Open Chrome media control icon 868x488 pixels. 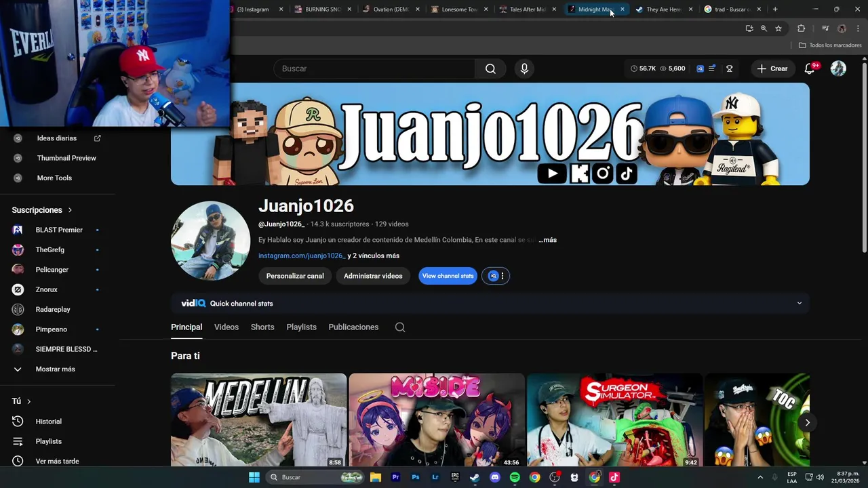coord(825,28)
